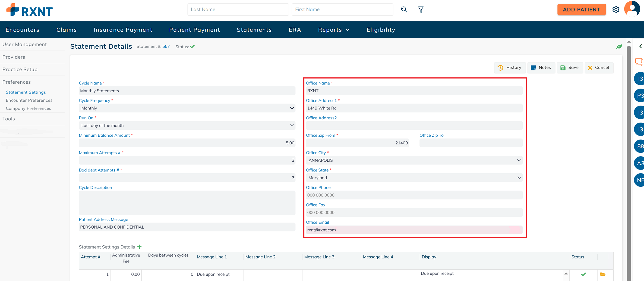Expand the Office State dropdown
Image resolution: width=644 pixels, height=281 pixels.
pos(519,178)
